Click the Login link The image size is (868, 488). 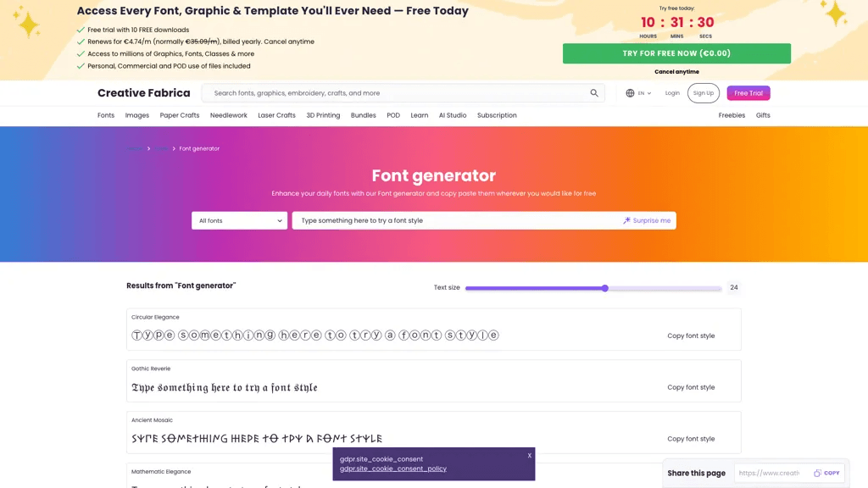[672, 93]
